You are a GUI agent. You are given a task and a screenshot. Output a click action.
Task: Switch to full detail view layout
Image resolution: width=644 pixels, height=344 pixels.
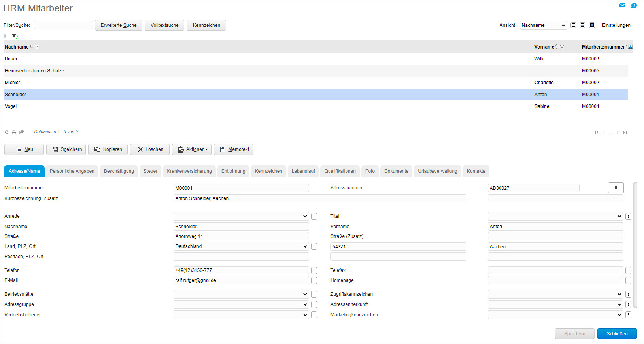point(592,25)
